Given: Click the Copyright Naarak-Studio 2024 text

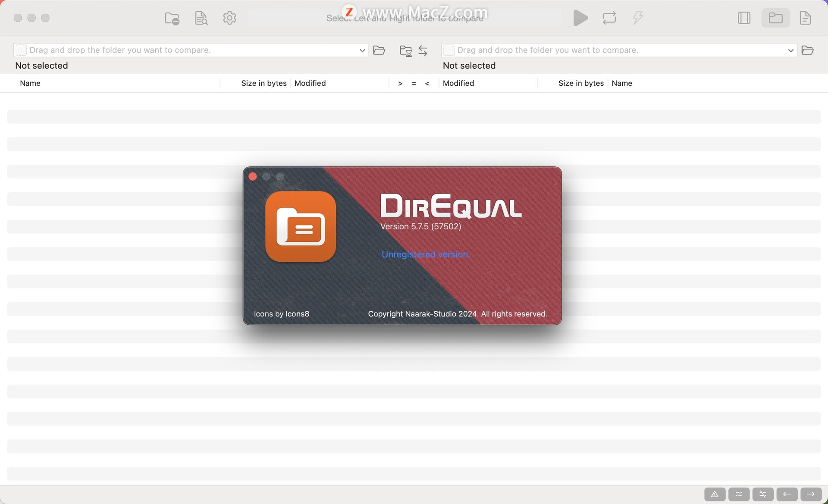Looking at the screenshot, I should 458,314.
